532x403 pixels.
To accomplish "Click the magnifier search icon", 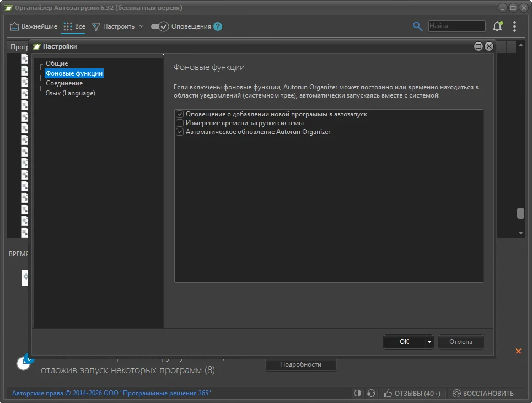I will 418,26.
